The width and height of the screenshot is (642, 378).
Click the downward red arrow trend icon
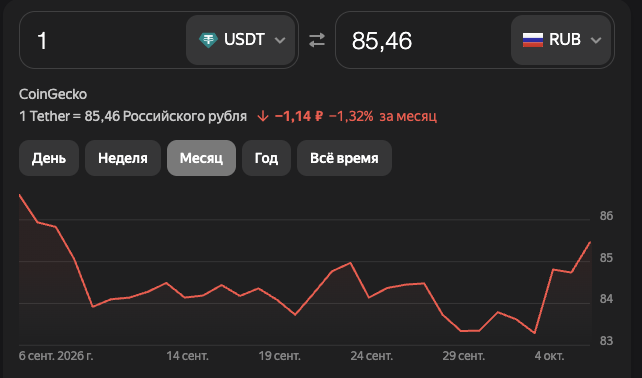point(263,117)
